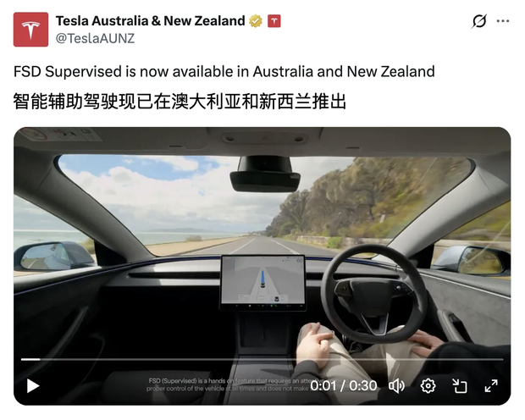The height and width of the screenshot is (420, 525).
Task: Toggle the video volume speaker icon
Action: click(397, 386)
